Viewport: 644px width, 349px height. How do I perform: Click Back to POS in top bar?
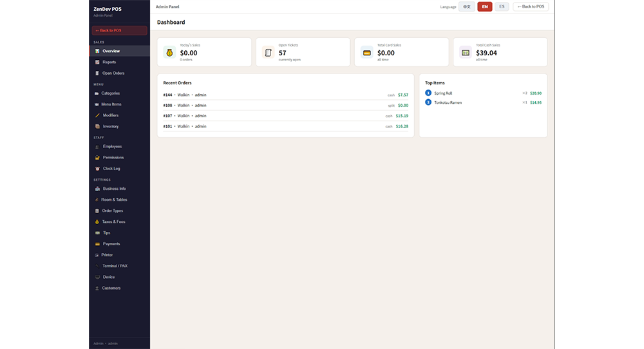[x=531, y=6]
